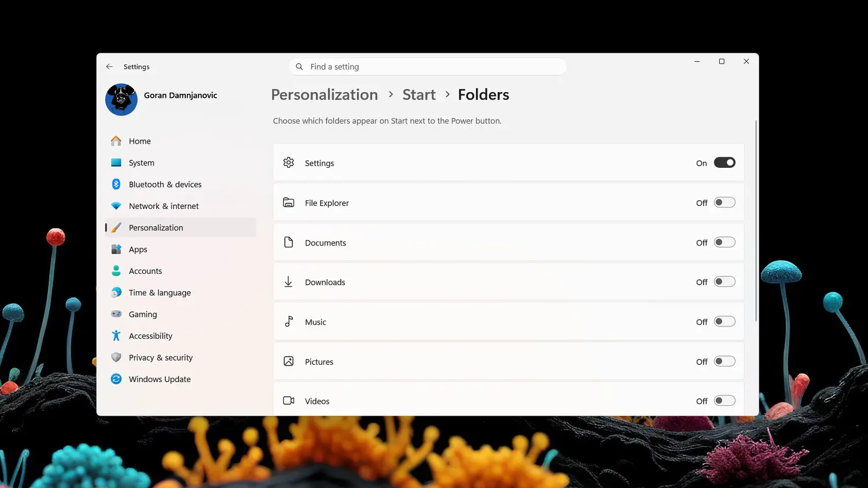The width and height of the screenshot is (868, 488).
Task: Click the System monitor icon
Action: point(116,163)
